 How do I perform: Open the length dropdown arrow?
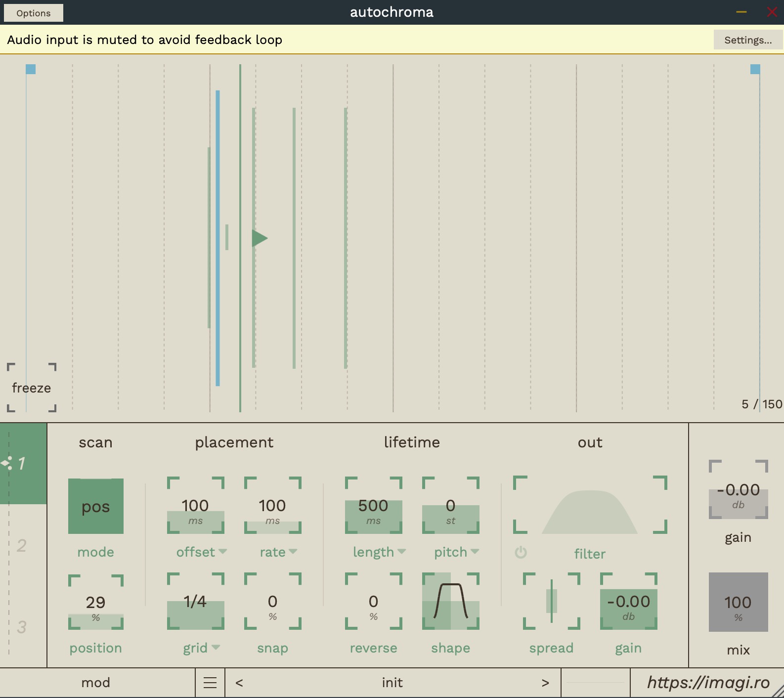point(401,551)
